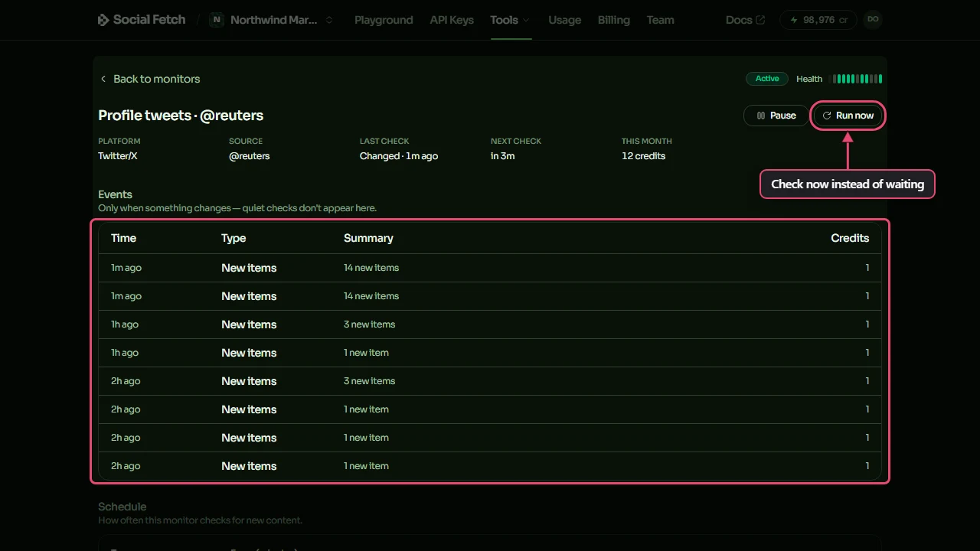Screen dimensions: 980x551
Task: Go back to monitors
Action: tap(150, 79)
